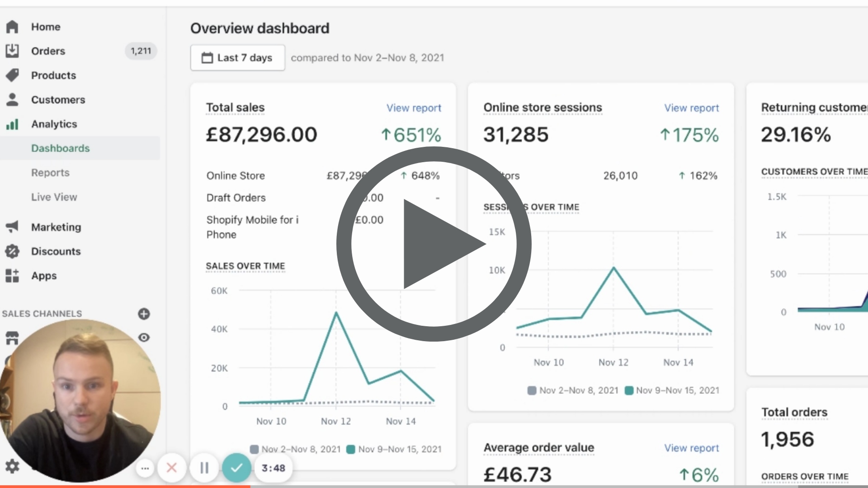Click the Apps grid icon

12,276
